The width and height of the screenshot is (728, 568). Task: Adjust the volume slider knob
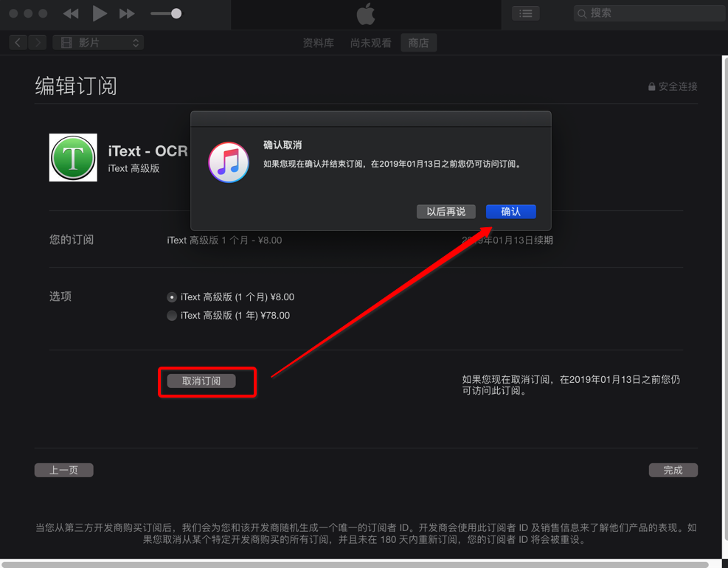tap(176, 13)
